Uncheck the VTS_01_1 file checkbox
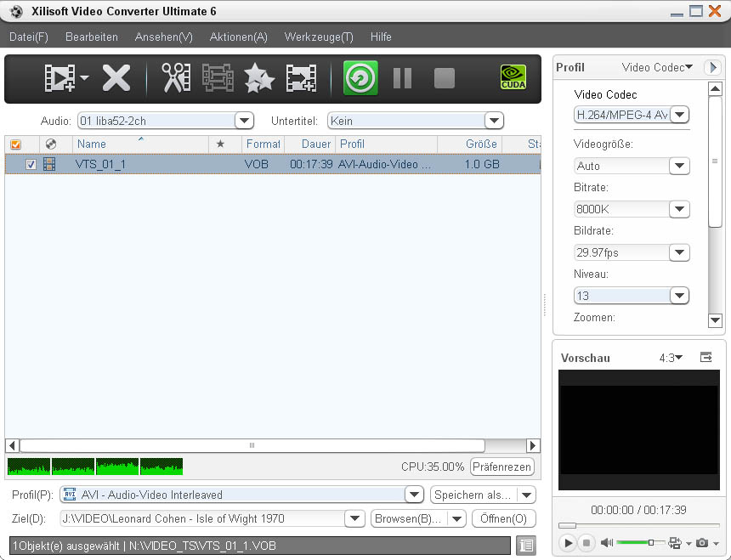This screenshot has width=731, height=560. click(x=31, y=165)
